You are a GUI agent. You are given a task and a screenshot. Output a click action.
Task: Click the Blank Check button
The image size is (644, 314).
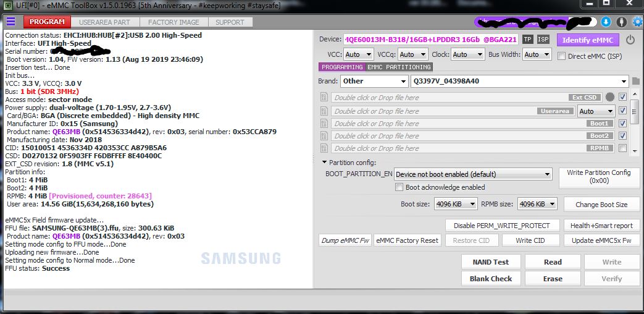point(491,278)
